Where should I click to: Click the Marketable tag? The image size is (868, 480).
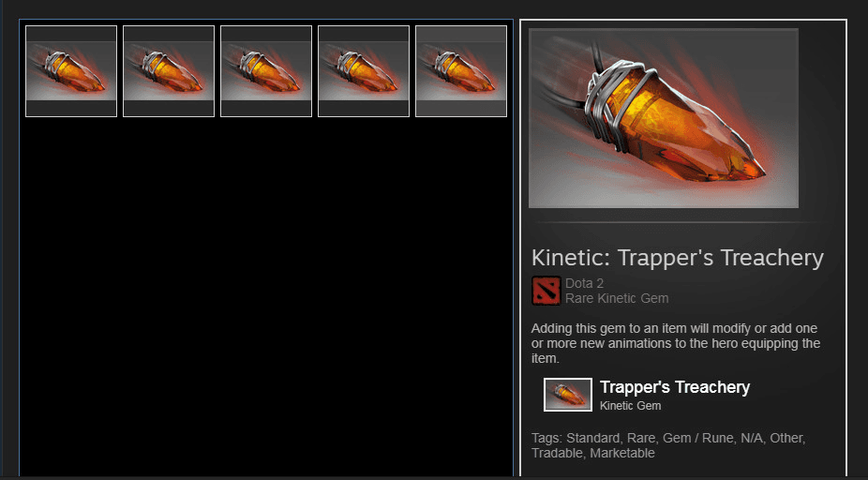(x=622, y=453)
